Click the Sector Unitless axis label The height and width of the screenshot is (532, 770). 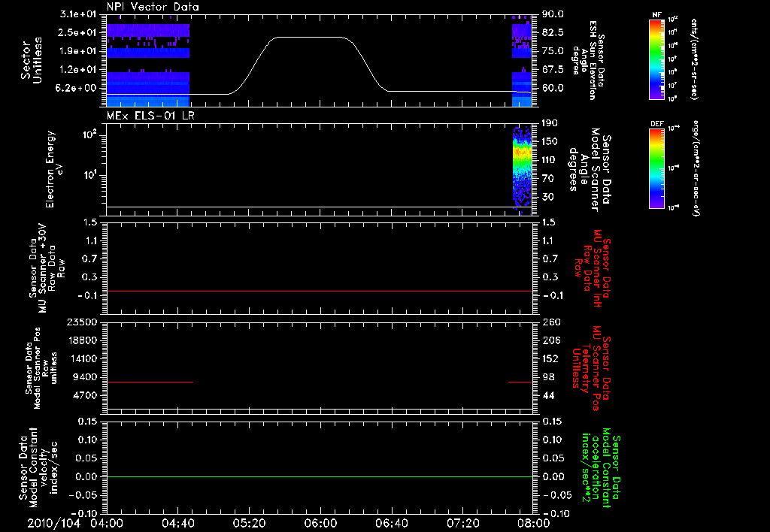click(x=31, y=60)
